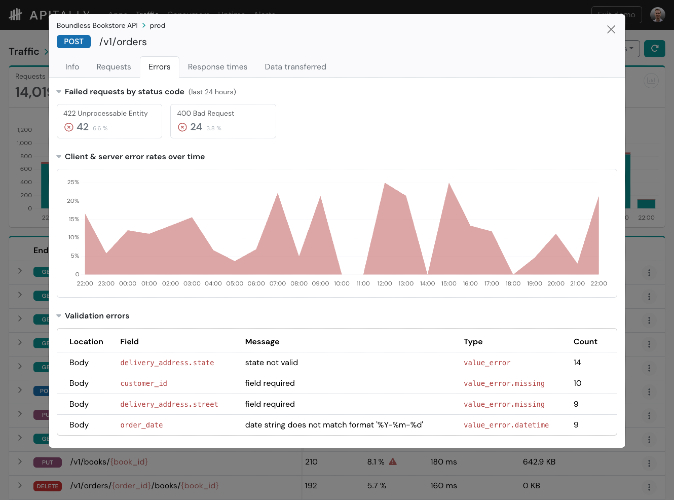Open the kebab menu on the PUT books row
This screenshot has height=500, width=674.
[649, 463]
